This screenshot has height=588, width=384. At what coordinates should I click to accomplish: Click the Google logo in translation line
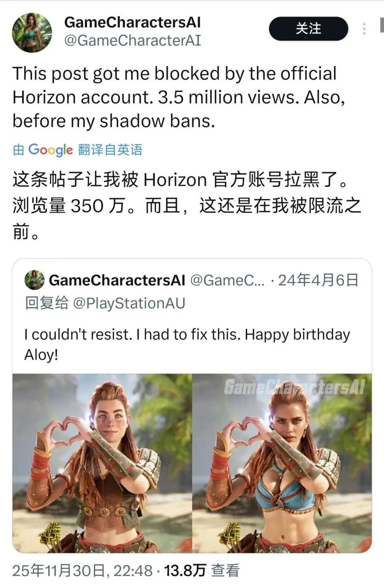(50, 150)
